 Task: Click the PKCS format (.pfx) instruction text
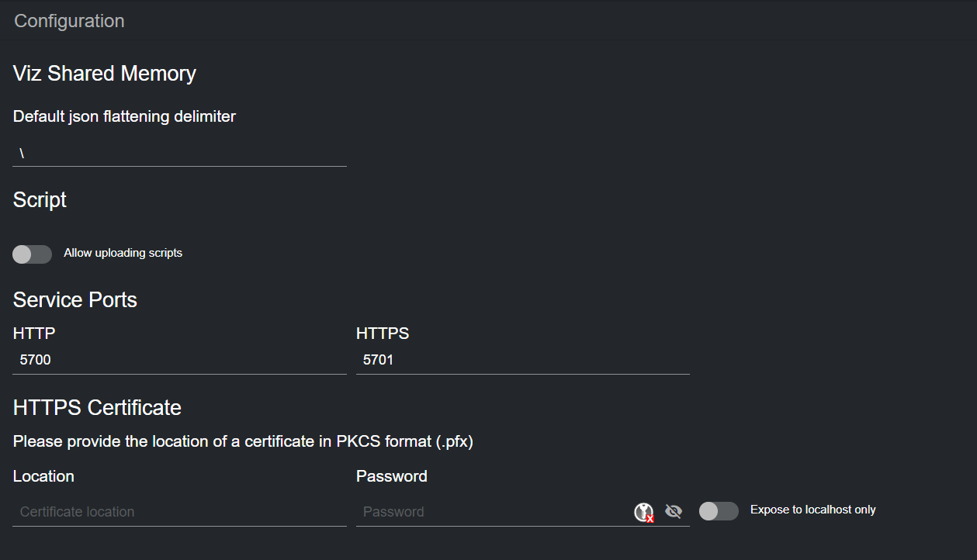[x=243, y=442]
